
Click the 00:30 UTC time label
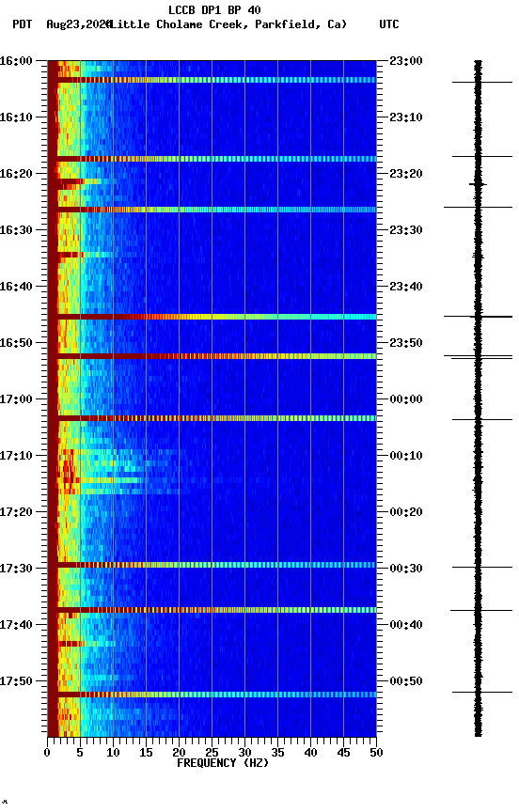point(406,570)
